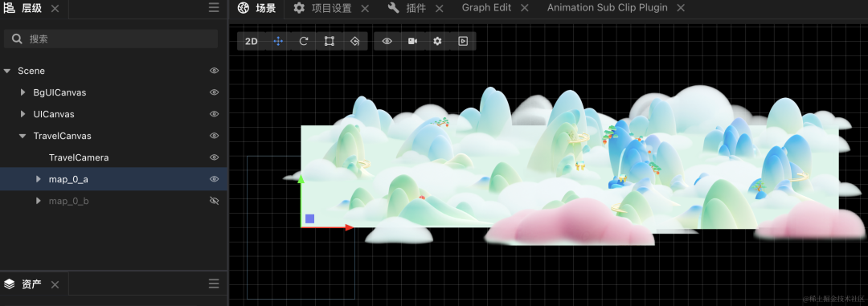Close the Animation Sub Clip Plugin tab
868x306 pixels.
tap(681, 8)
